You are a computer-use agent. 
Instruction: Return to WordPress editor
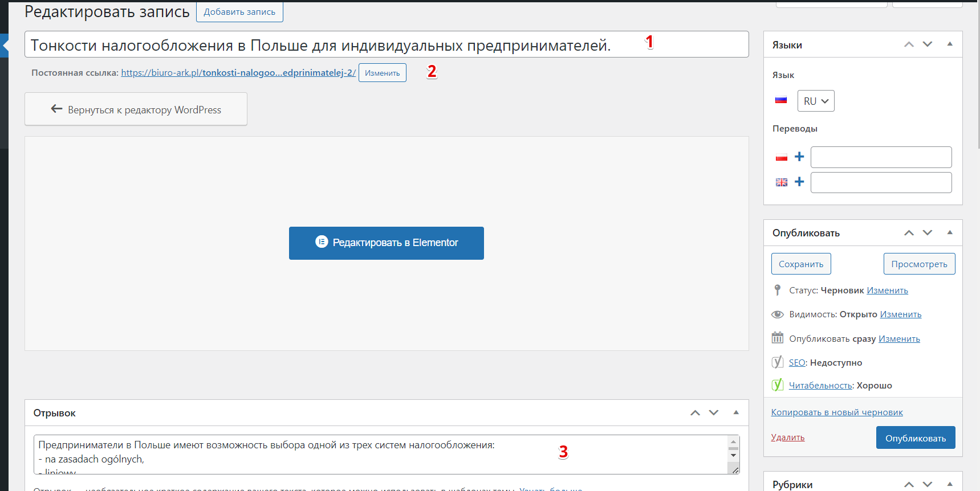point(136,109)
